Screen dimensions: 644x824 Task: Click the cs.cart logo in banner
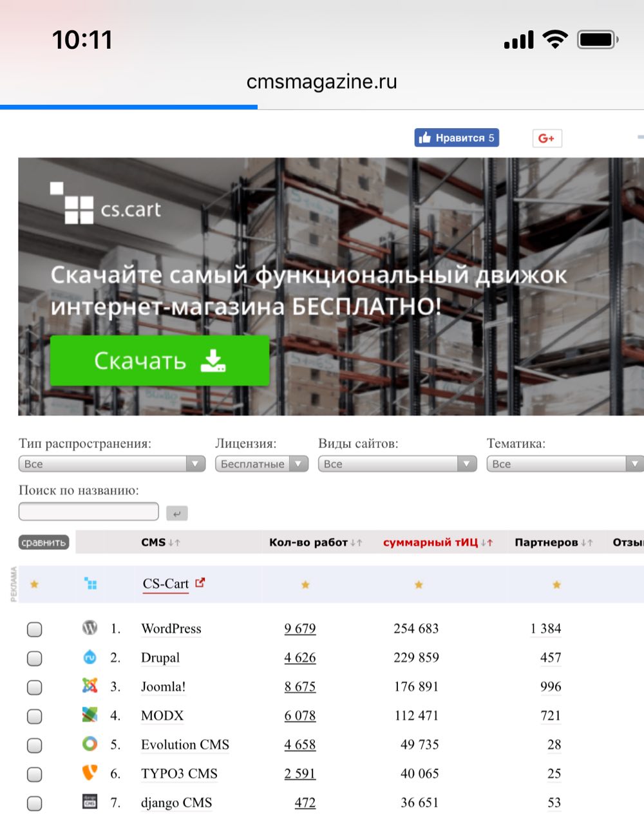(x=106, y=203)
